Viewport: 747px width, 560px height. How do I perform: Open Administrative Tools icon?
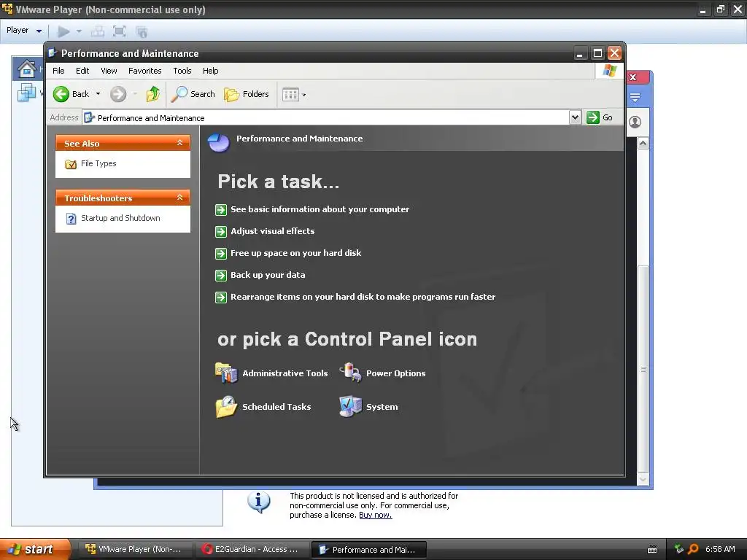pos(226,373)
